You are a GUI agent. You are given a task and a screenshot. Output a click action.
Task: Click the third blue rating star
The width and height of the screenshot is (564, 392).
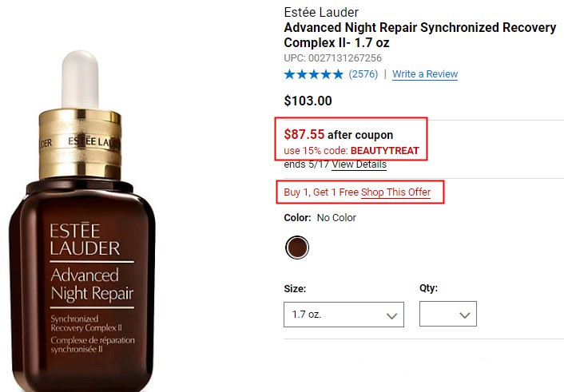click(314, 74)
